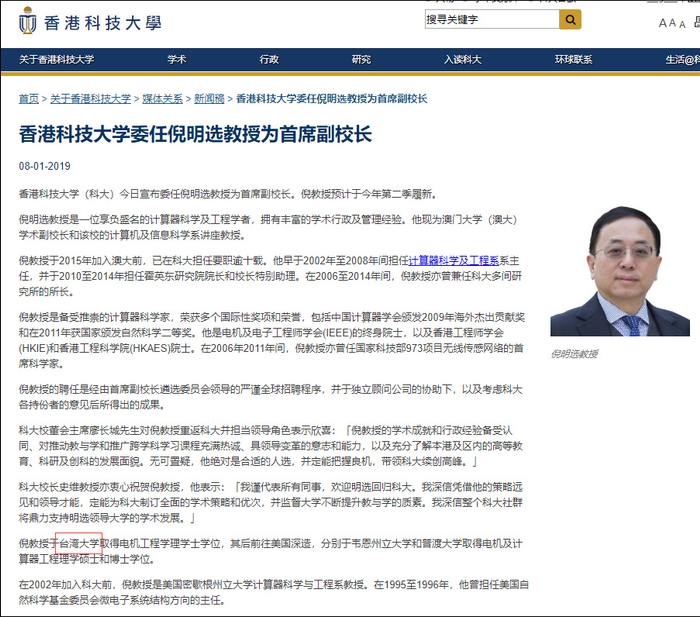This screenshot has width=700, height=617.
Task: Select the largest font size A
Action: pos(663,23)
